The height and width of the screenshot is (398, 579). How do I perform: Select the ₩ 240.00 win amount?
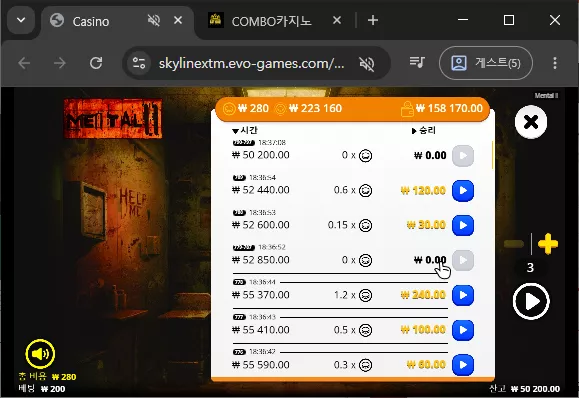pyautogui.click(x=423, y=295)
